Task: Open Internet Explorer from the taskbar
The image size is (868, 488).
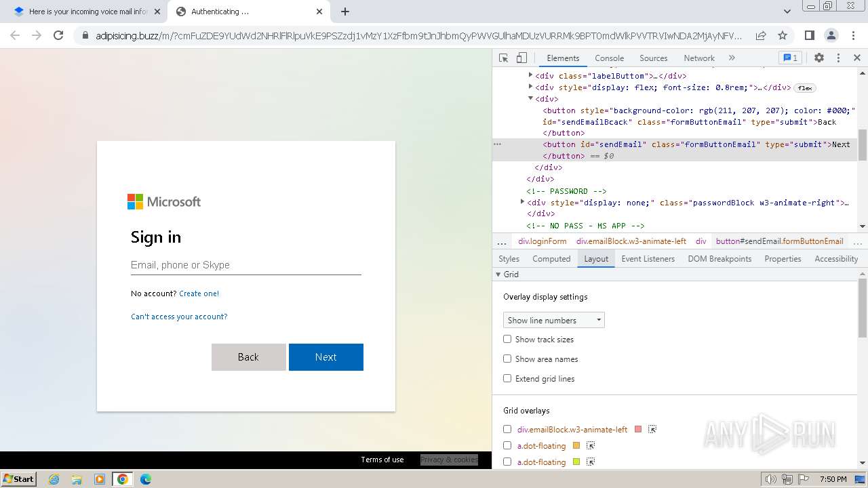Action: click(x=54, y=479)
